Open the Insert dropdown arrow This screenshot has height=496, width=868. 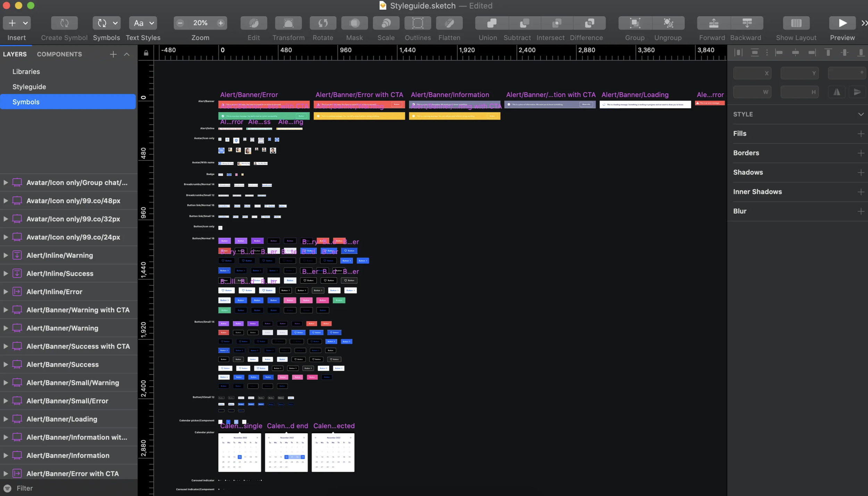(25, 23)
